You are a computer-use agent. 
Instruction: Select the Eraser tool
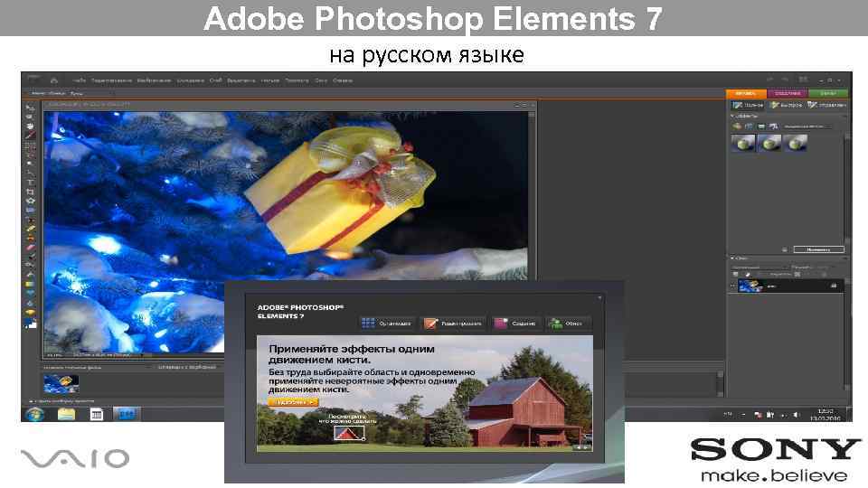pyautogui.click(x=30, y=248)
